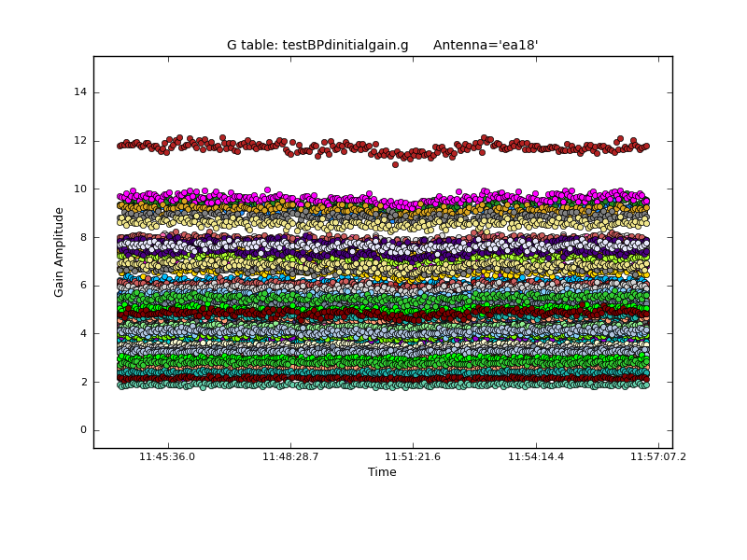Click the y-axis tick label 6
Image resolution: width=747 pixels, height=560 pixels.
click(83, 286)
